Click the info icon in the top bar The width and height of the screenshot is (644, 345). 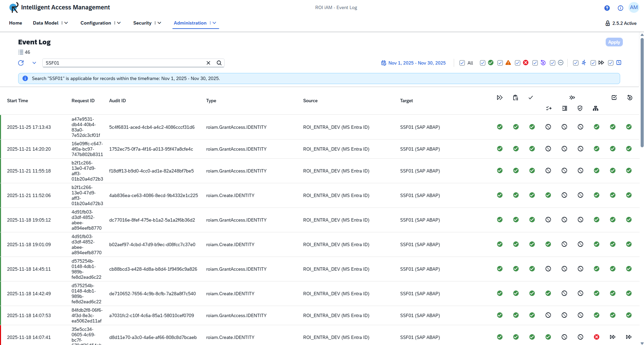(x=620, y=8)
